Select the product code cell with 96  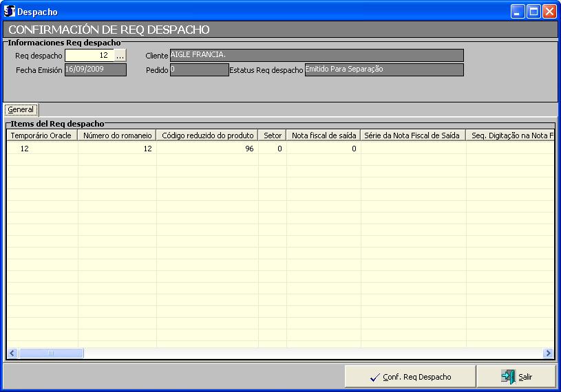[207, 149]
